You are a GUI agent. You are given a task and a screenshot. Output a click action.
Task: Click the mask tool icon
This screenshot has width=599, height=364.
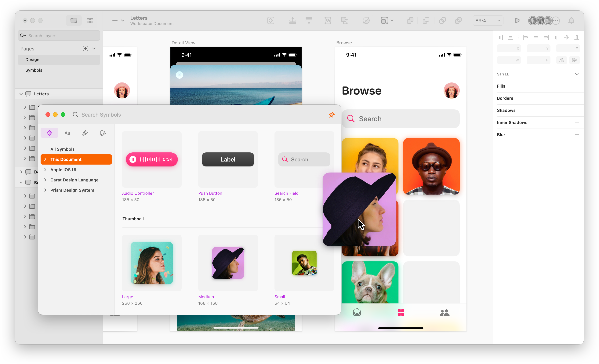point(366,20)
